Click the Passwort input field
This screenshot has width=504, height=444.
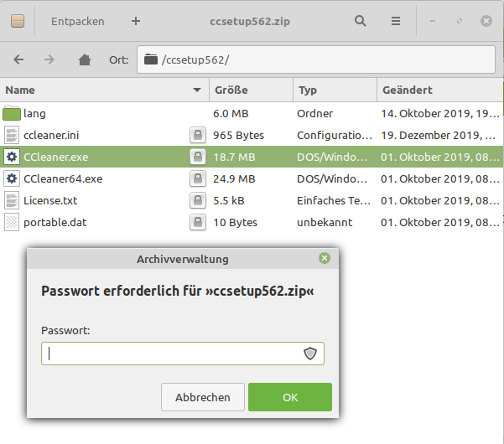[172, 354]
